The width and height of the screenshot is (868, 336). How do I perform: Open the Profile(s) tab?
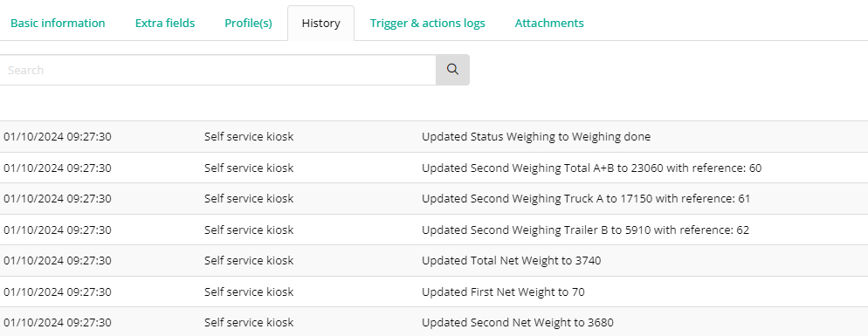249,24
